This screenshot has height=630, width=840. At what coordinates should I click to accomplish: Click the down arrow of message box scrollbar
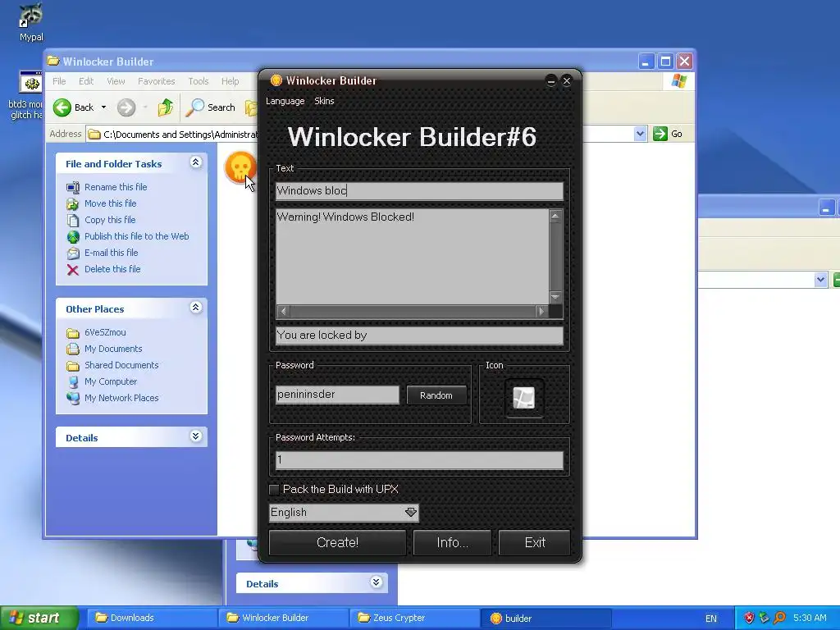pos(555,297)
